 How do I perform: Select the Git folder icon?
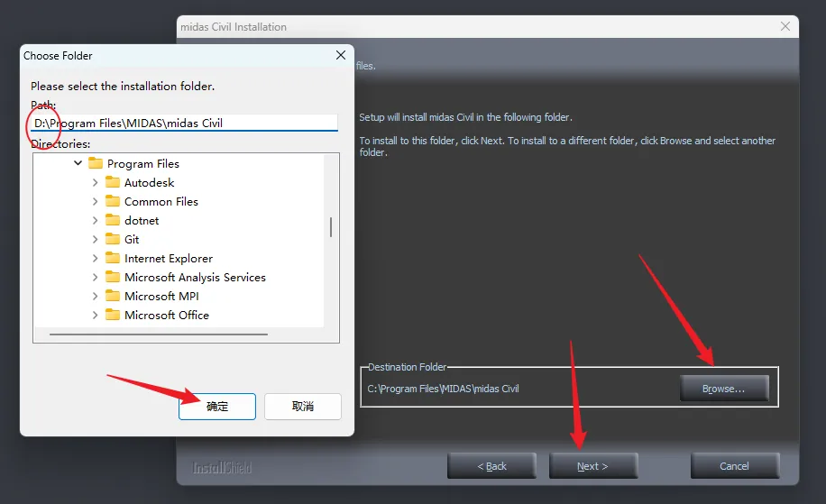click(x=113, y=239)
